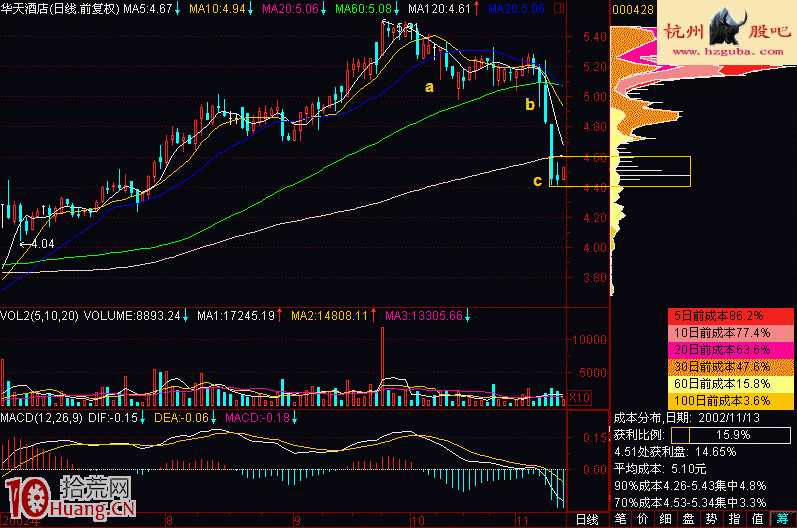Select the 细 tab
Viewport: 797px width, 528px height.
[x=665, y=519]
